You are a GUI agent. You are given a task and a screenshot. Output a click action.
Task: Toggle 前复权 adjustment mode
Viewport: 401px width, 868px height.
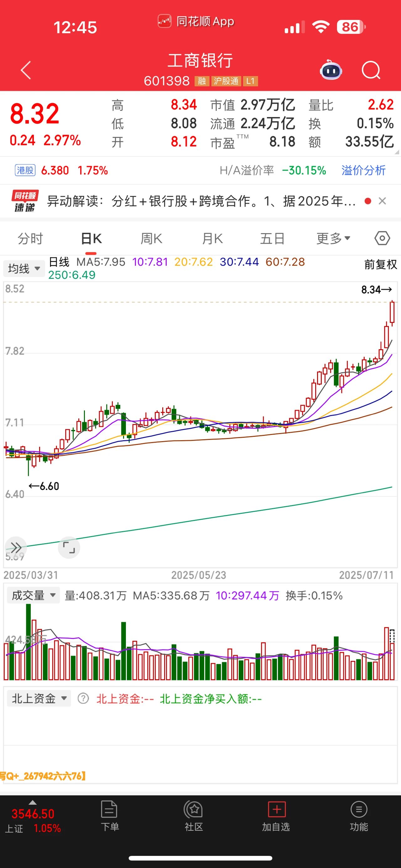[381, 264]
